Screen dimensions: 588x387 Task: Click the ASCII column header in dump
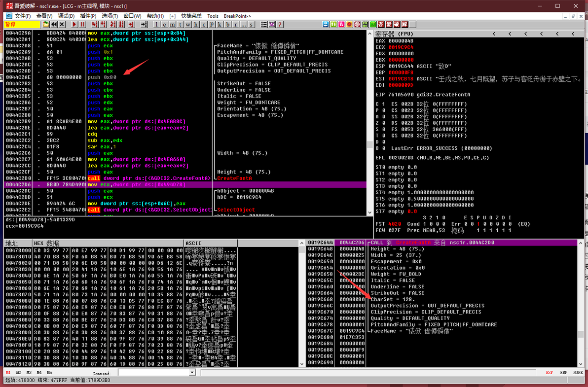[211, 243]
